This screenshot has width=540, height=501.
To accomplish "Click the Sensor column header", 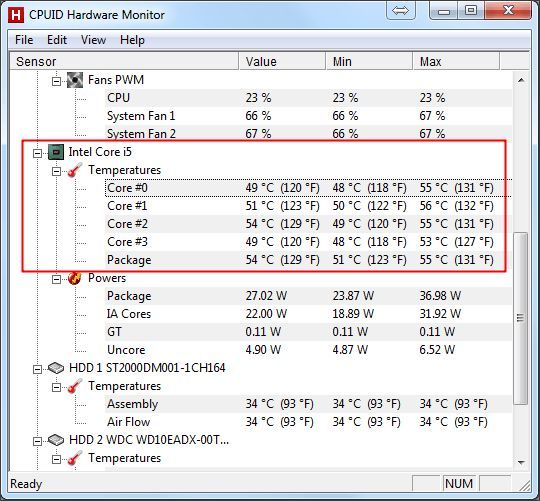I will (124, 61).
